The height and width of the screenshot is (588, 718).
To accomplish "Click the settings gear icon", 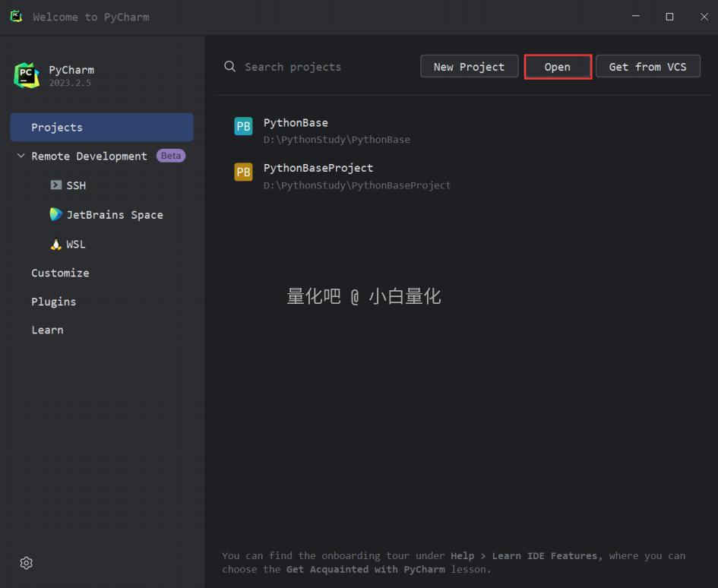I will [27, 563].
